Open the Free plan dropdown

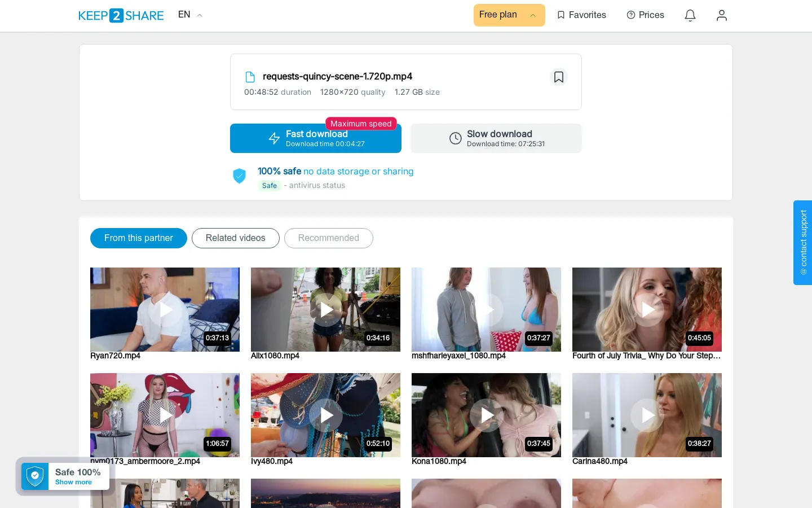pos(509,15)
